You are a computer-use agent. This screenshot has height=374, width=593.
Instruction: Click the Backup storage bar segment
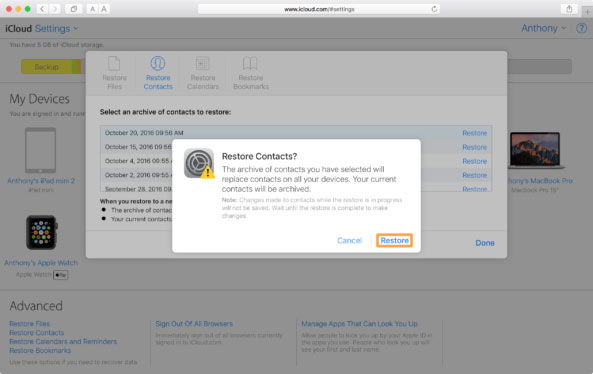point(47,67)
